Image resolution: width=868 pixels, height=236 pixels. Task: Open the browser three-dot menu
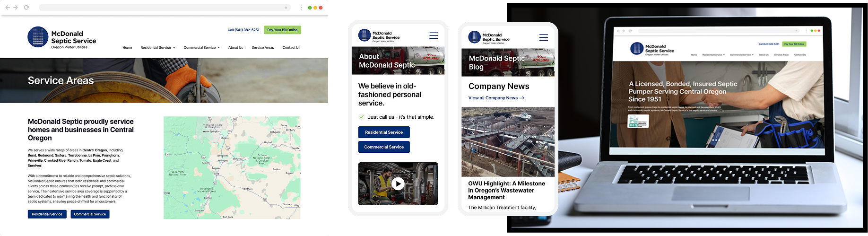coord(301,8)
